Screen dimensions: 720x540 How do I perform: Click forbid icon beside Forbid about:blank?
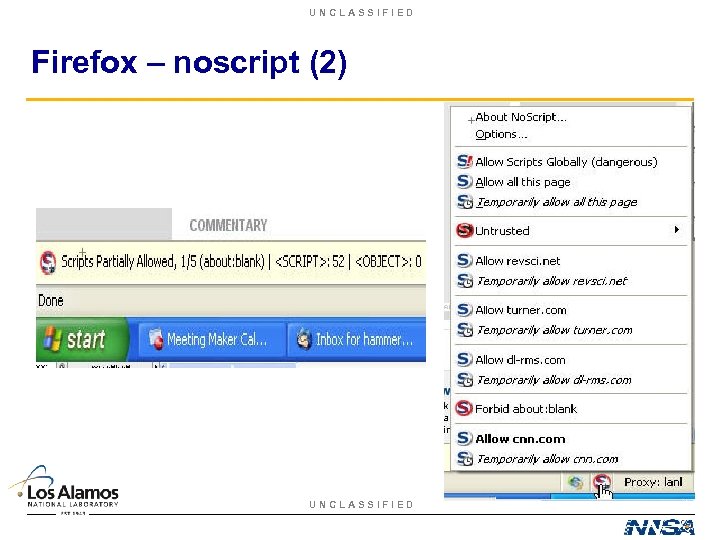click(464, 408)
